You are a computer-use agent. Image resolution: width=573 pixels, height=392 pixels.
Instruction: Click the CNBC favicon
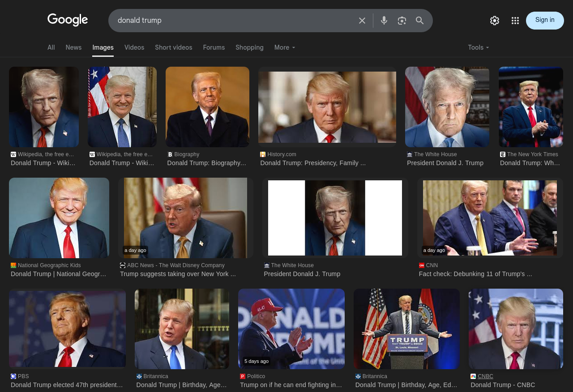click(x=473, y=376)
